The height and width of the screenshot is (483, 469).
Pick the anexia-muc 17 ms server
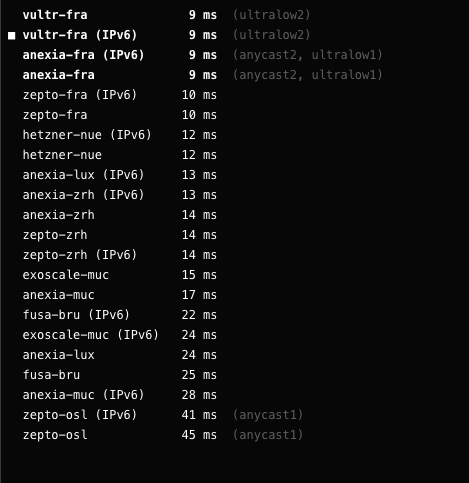coord(120,295)
